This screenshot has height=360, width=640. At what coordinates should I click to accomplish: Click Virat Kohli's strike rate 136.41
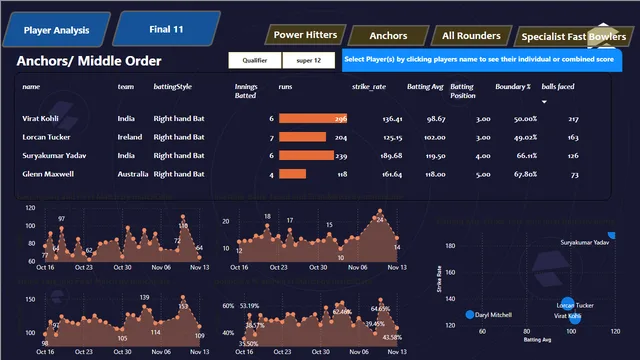[x=392, y=119]
